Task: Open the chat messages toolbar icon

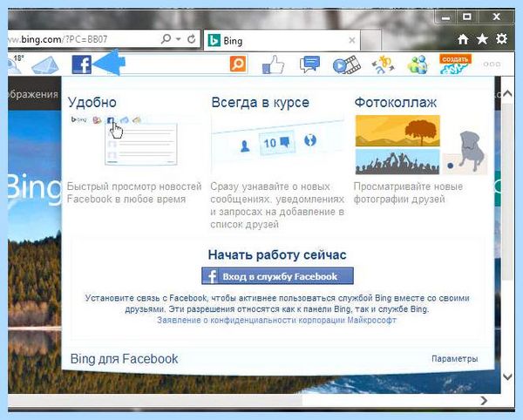Action: pos(309,64)
